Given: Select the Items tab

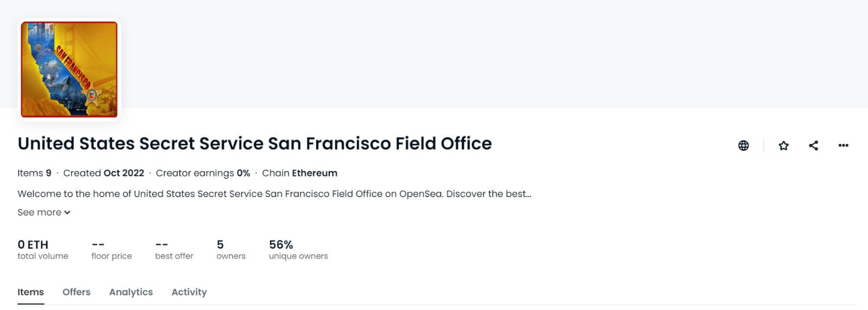Looking at the screenshot, I should pyautogui.click(x=30, y=292).
